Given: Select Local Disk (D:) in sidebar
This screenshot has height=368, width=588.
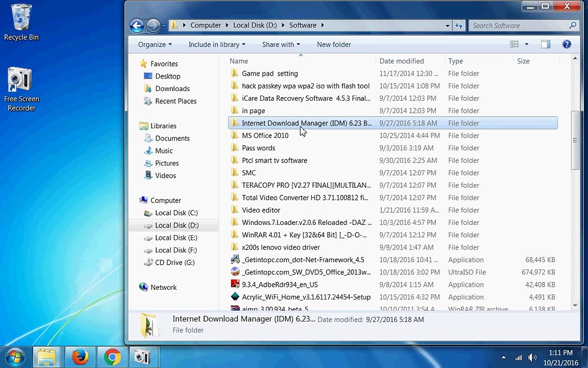Looking at the screenshot, I should pos(177,225).
